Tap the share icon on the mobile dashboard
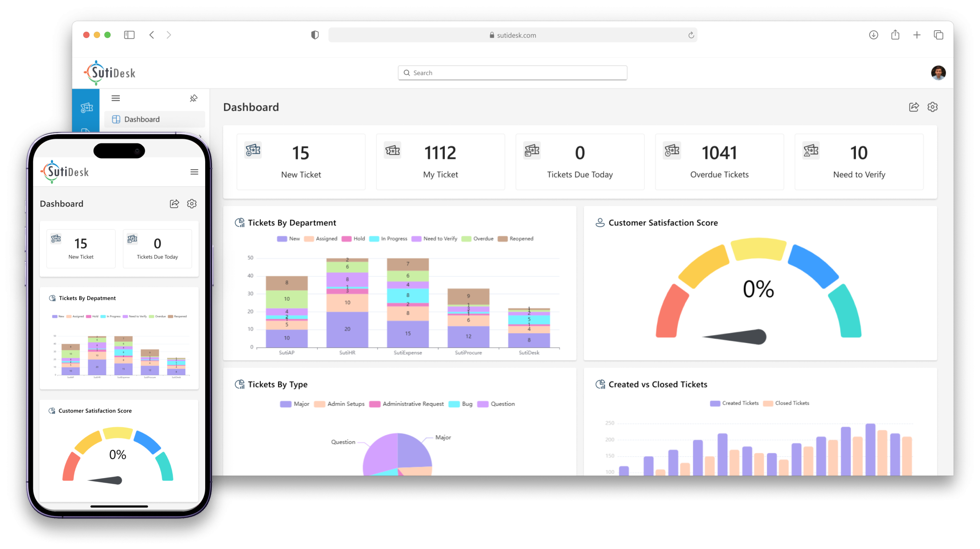 [x=175, y=203]
